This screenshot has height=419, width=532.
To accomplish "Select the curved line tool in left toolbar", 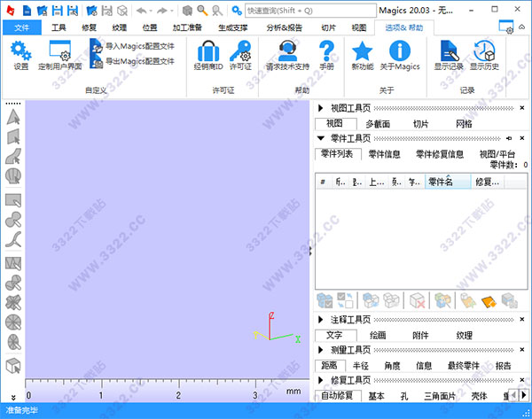I will 13,239.
